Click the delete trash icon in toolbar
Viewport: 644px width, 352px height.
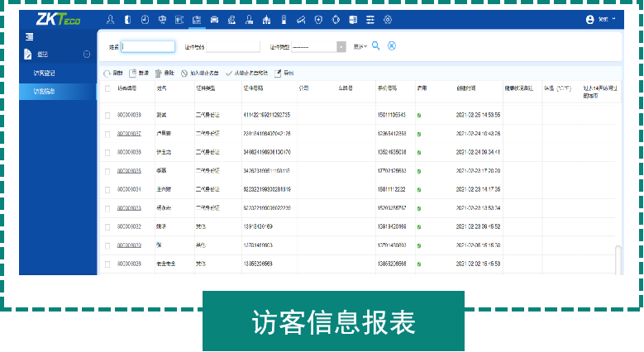(159, 73)
